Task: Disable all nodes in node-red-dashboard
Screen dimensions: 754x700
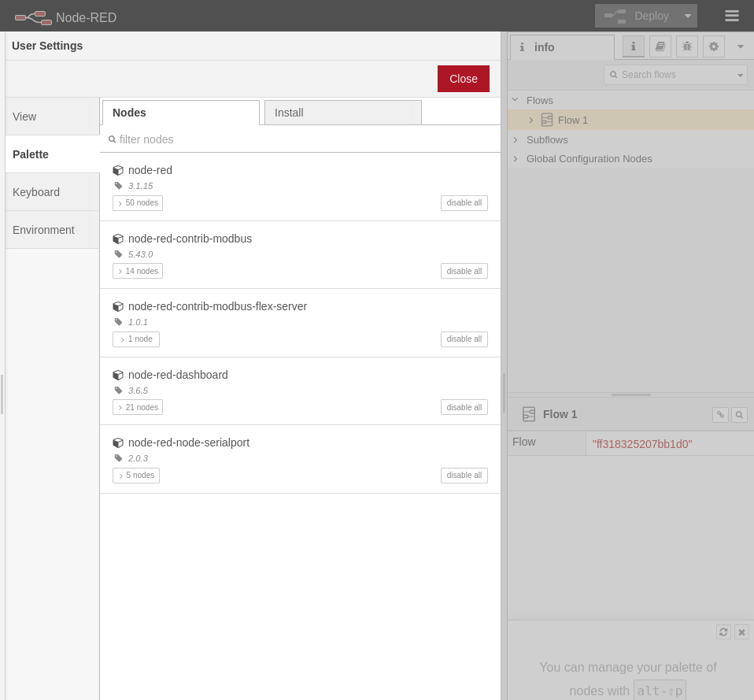Action: [464, 407]
